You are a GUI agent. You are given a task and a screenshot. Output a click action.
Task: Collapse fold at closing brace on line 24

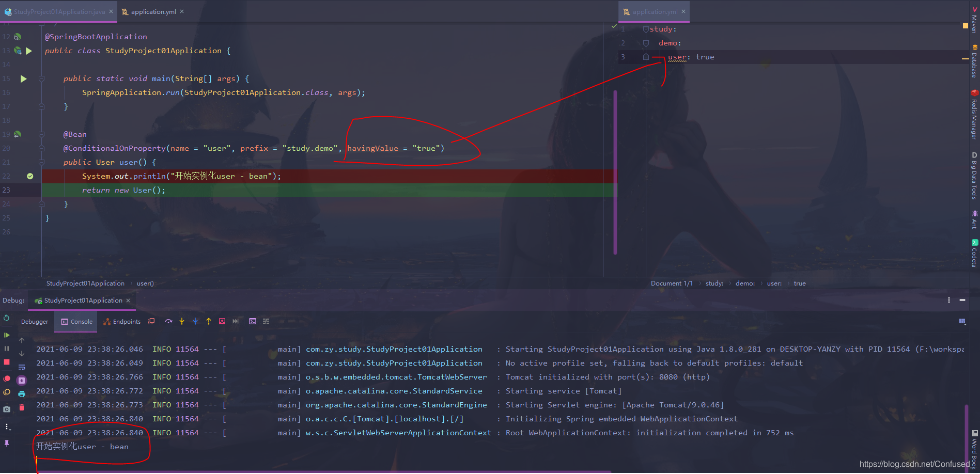click(x=41, y=204)
